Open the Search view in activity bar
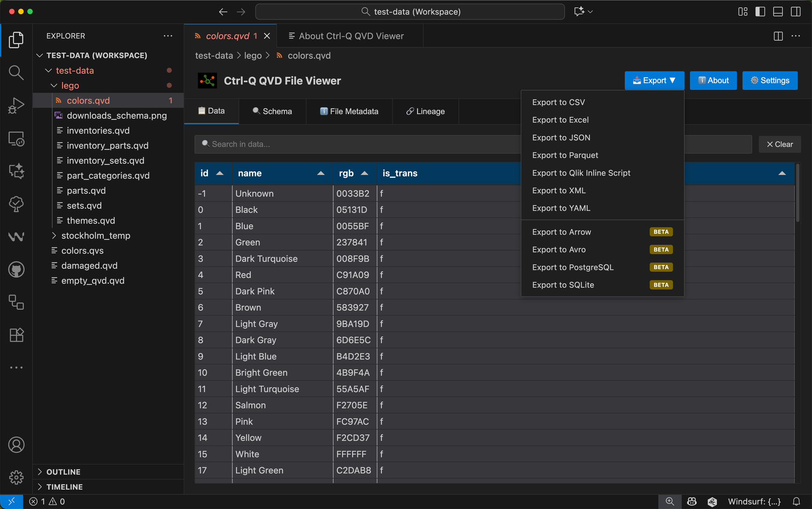Viewport: 812px width, 509px height. [16, 73]
